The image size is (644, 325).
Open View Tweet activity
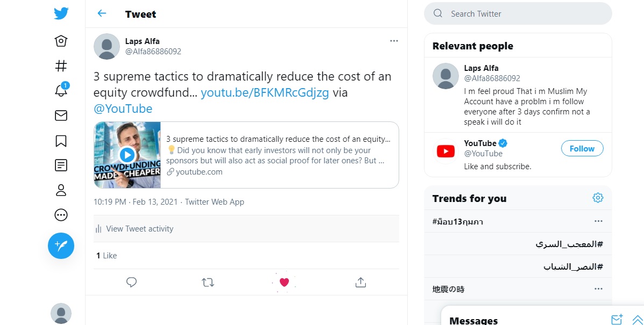246,229
